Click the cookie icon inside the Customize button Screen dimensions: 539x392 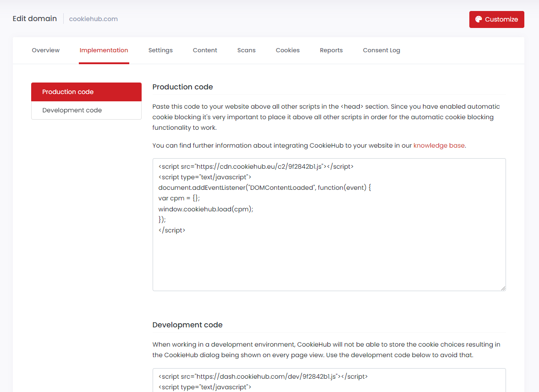(x=478, y=19)
